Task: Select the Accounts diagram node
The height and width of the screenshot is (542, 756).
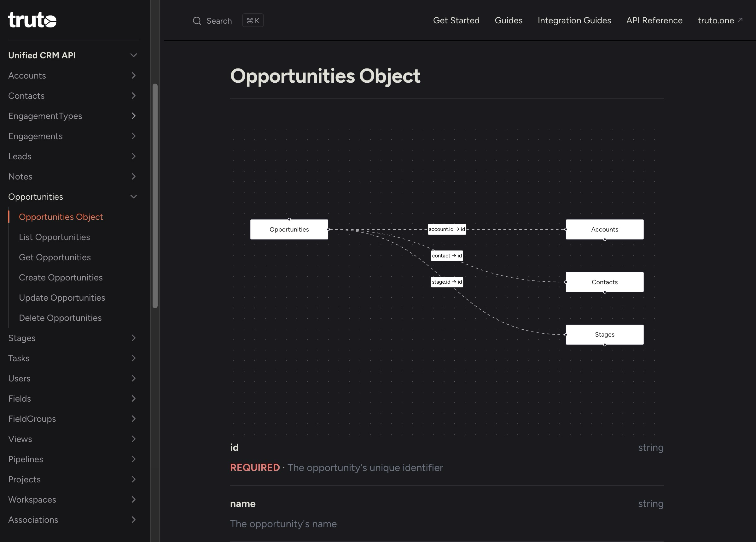Action: 604,229
